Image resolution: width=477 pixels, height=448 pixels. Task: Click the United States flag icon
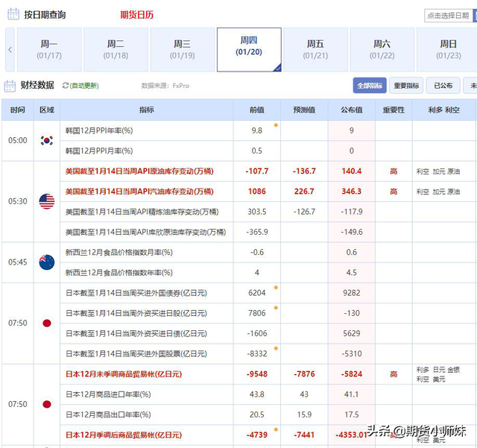click(47, 201)
